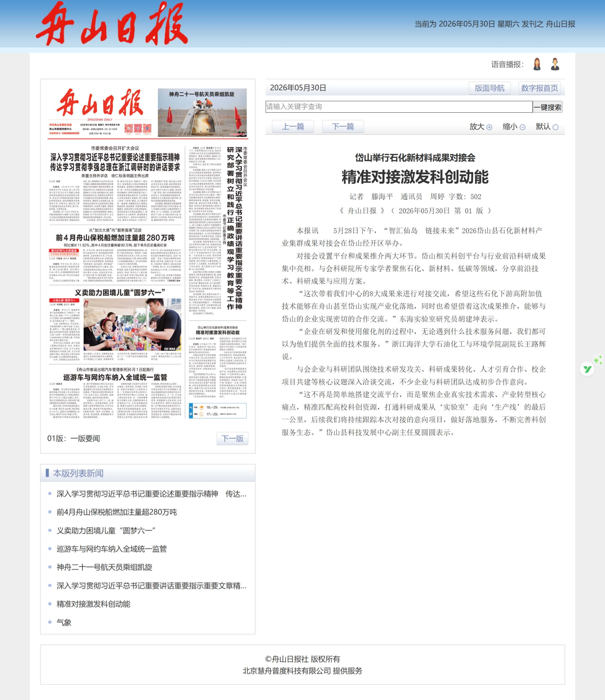
Task: Play male voice broadcast
Action: tap(555, 64)
